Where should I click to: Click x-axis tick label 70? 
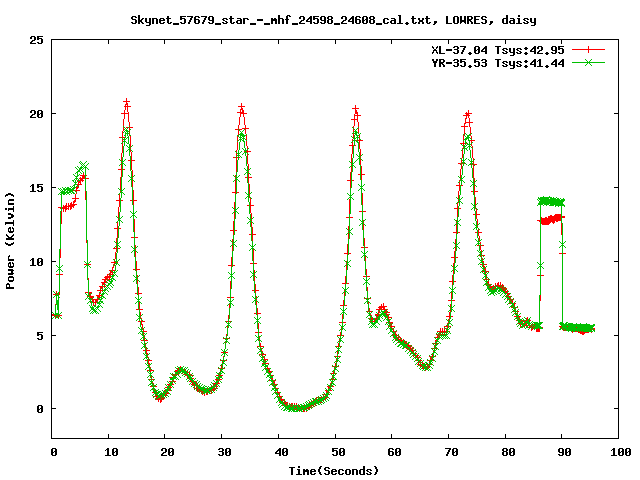click(x=451, y=452)
